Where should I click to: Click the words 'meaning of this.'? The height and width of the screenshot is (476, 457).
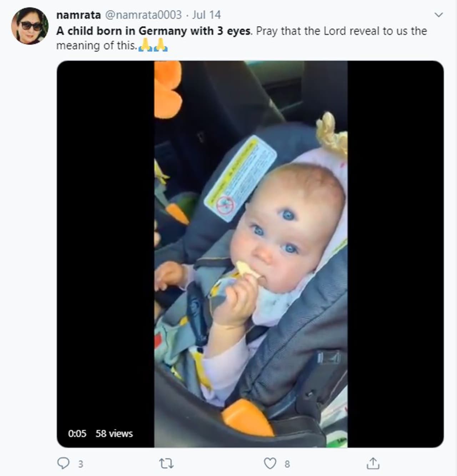click(96, 46)
